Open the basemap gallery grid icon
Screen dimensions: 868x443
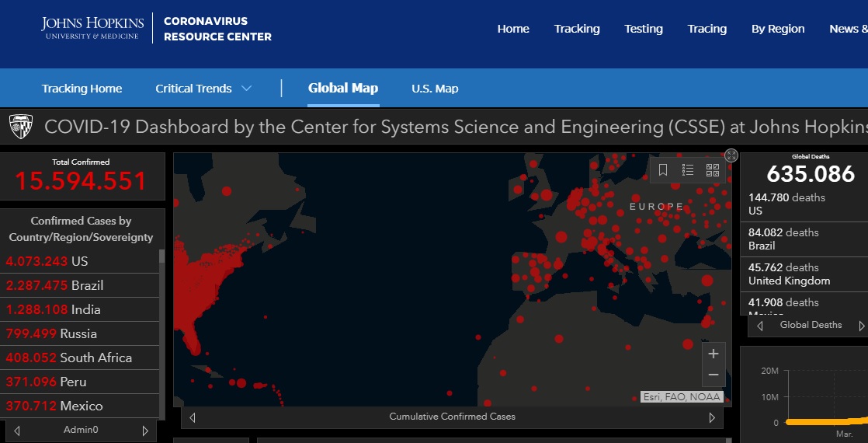[713, 170]
